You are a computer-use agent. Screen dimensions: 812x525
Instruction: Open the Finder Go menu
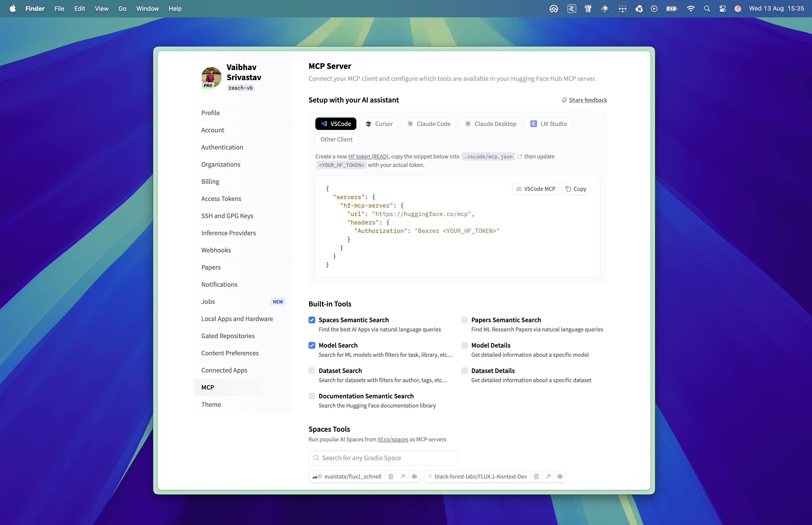(122, 8)
